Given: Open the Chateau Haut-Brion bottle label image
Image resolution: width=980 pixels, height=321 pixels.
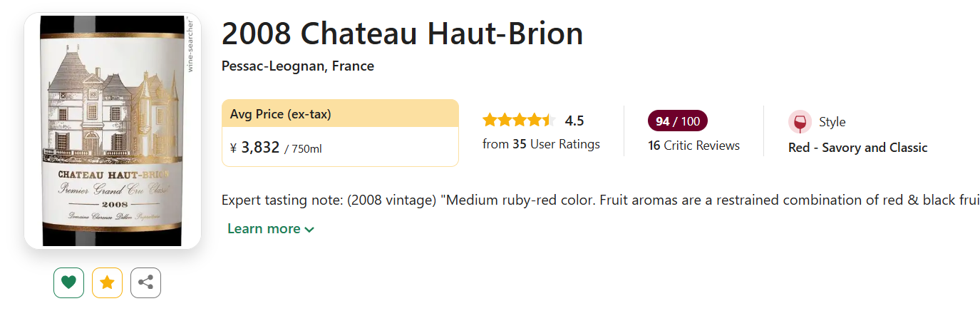Looking at the screenshot, I should click(113, 131).
